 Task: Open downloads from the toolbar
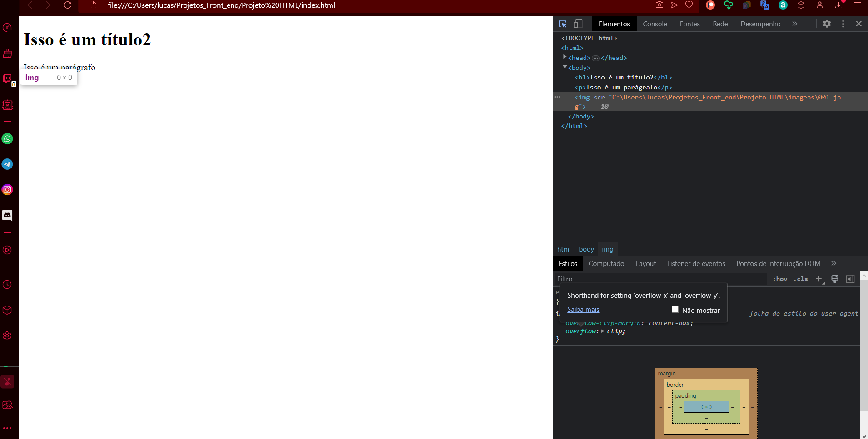pyautogui.click(x=839, y=5)
